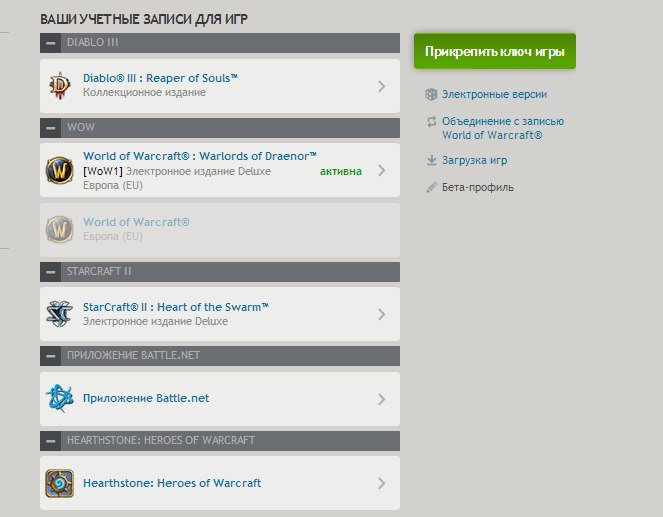The image size is (663, 517).
Task: Collapse the STARCRAFT II section
Action: 51,272
